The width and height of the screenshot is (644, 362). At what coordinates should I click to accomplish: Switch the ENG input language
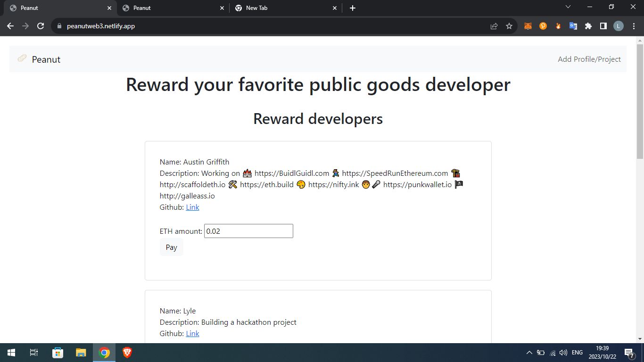click(577, 353)
